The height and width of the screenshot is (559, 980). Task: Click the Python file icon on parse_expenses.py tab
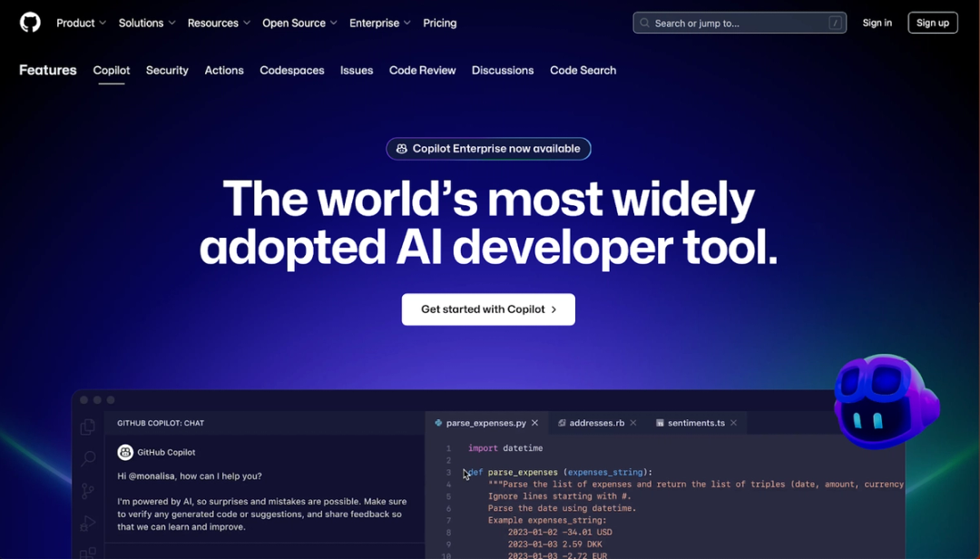click(x=438, y=423)
